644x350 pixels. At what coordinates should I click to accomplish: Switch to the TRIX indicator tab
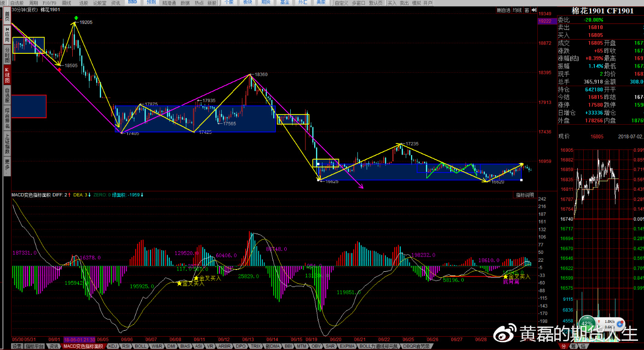pos(255,346)
